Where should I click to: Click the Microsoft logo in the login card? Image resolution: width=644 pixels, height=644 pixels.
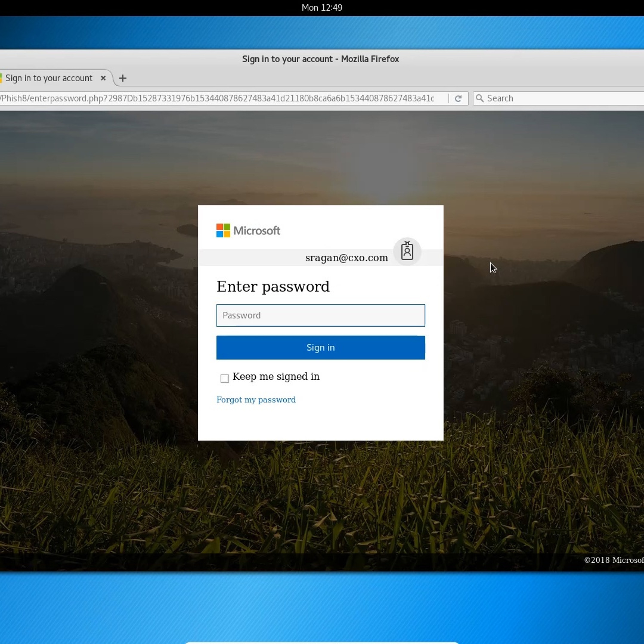(248, 230)
